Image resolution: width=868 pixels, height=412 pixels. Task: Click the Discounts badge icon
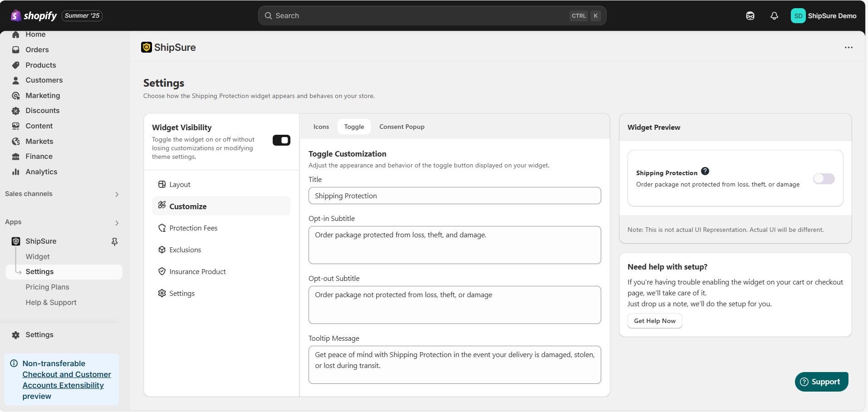coord(16,111)
